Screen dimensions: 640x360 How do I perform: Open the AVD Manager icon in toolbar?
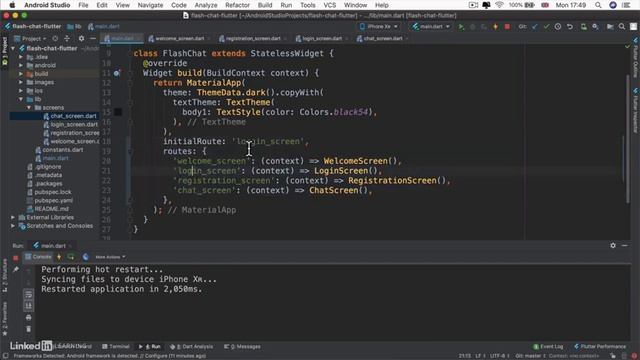coord(584,27)
